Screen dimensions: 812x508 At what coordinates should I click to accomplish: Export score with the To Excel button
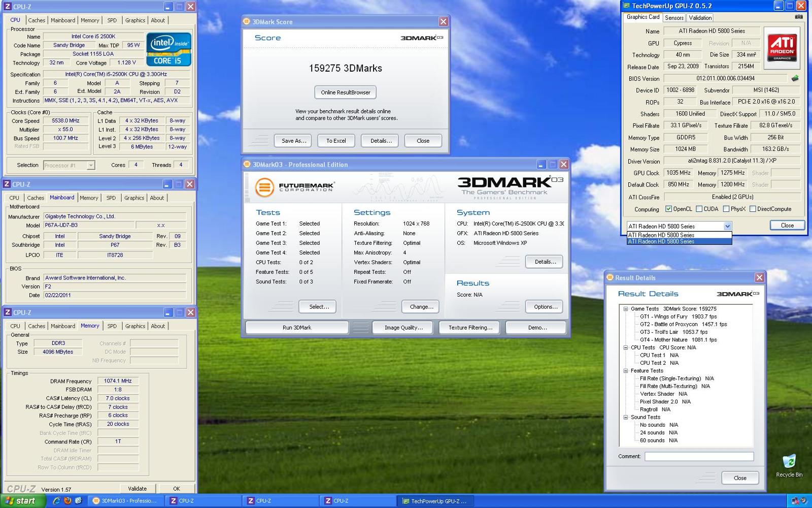click(x=336, y=141)
